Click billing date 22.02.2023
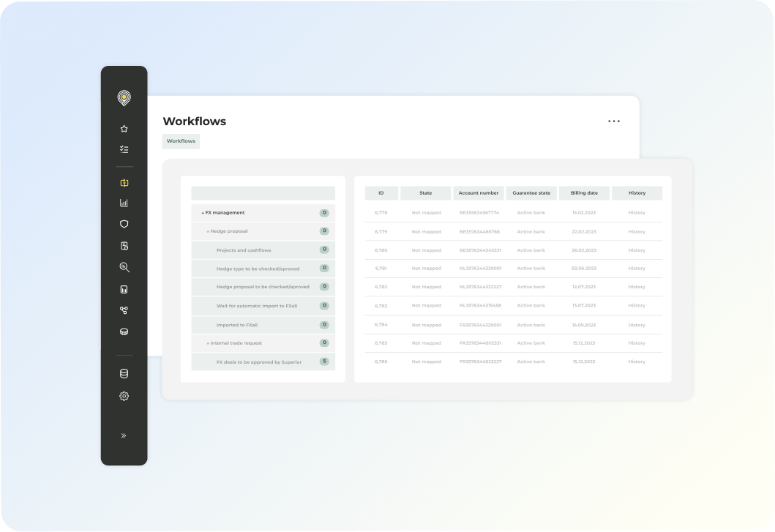 [584, 231]
